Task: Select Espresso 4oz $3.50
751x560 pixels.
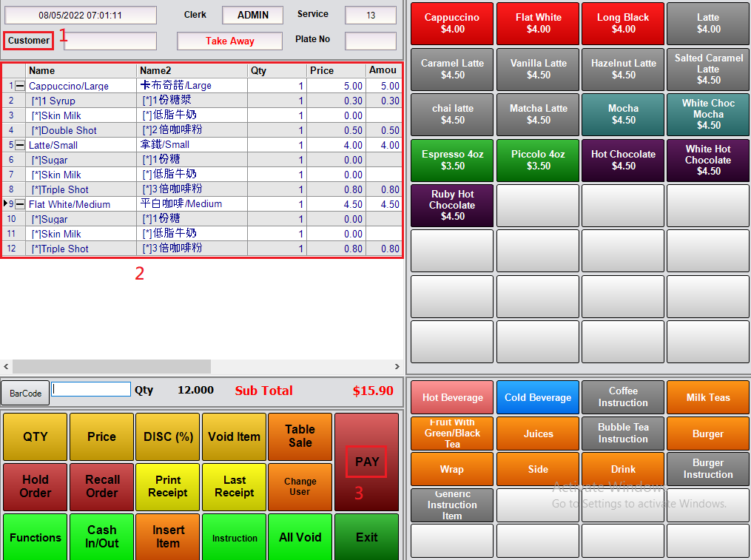Action: [452, 160]
